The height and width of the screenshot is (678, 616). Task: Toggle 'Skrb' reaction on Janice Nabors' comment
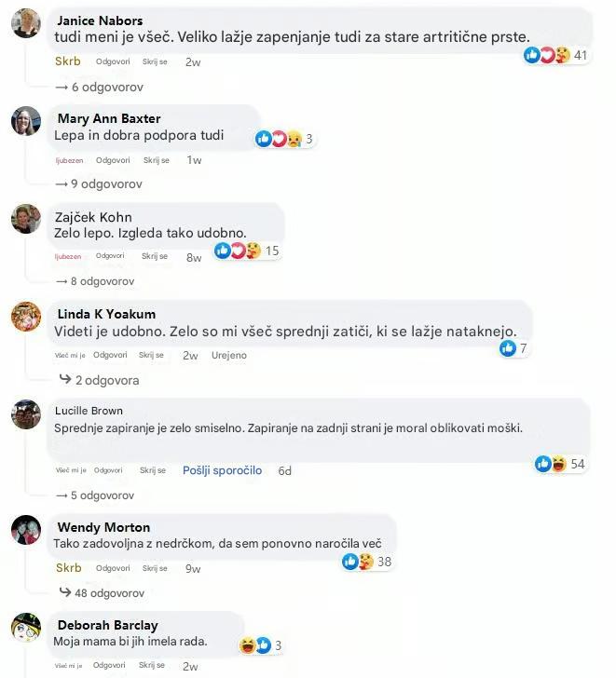pos(68,61)
